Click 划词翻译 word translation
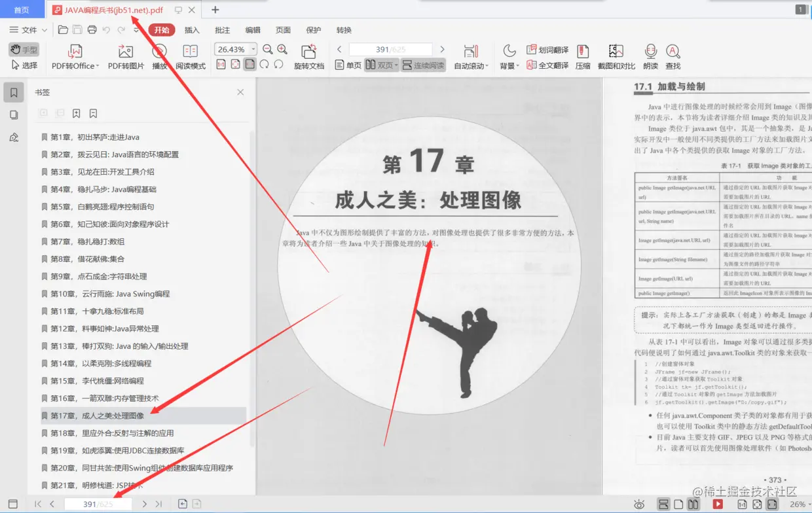 tap(548, 50)
